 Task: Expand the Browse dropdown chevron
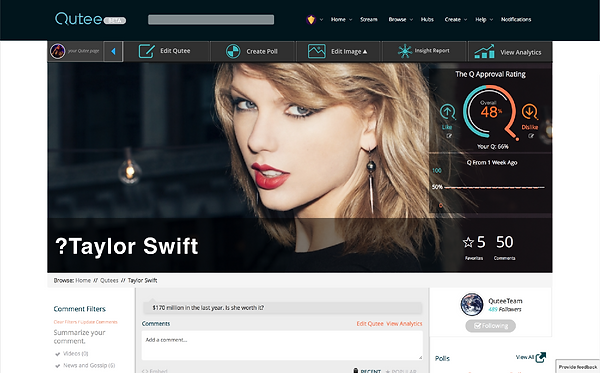pyautogui.click(x=411, y=20)
